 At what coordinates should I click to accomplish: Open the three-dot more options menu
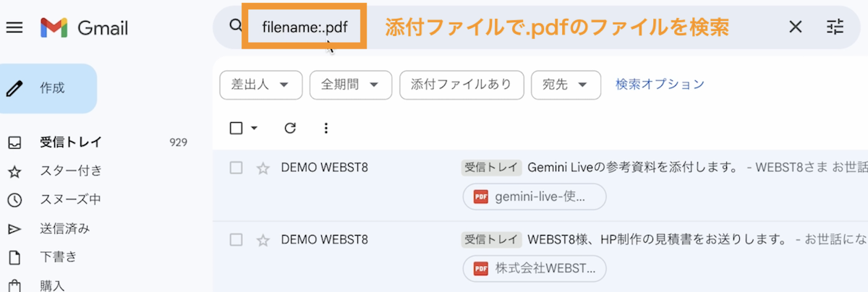tap(325, 128)
